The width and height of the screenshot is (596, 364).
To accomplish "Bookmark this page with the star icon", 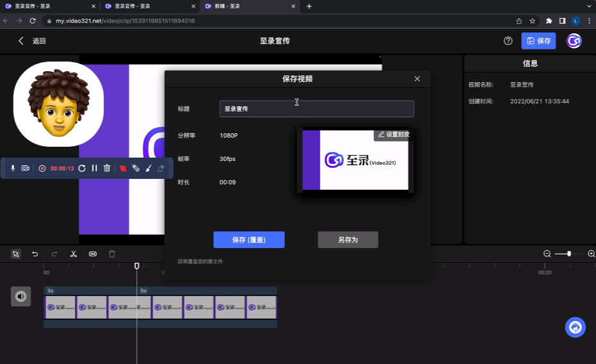I will click(x=532, y=21).
